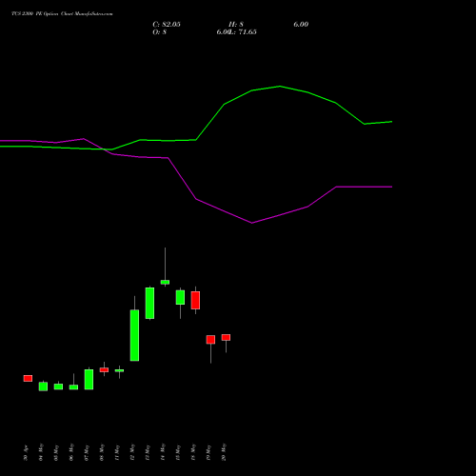476x476 pixels.
Task: Select the green candle above 13 May
Action: pos(149,303)
